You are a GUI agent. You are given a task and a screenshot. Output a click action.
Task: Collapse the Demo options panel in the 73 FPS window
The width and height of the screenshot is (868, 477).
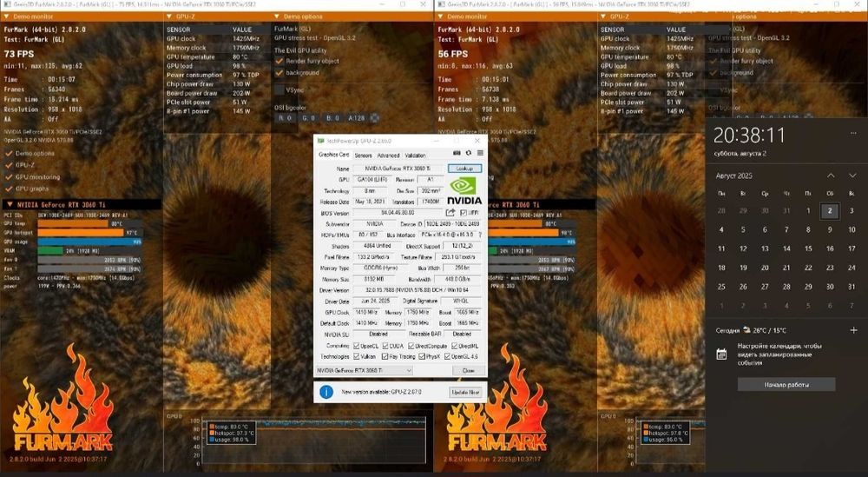[278, 17]
